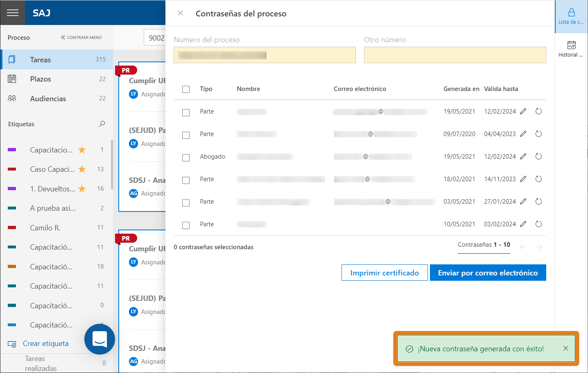Screen dimensions: 588x373
Task: Click the Otro número field
Action: 455,55
